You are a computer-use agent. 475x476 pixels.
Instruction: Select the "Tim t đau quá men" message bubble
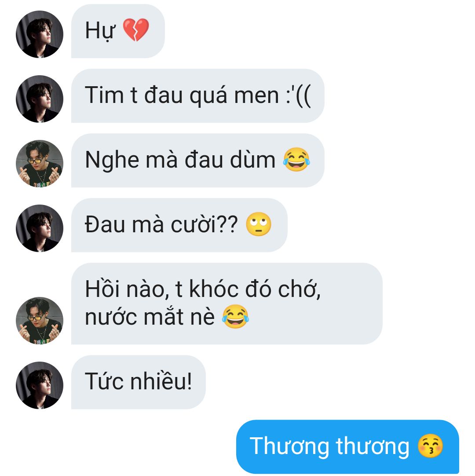click(198, 96)
